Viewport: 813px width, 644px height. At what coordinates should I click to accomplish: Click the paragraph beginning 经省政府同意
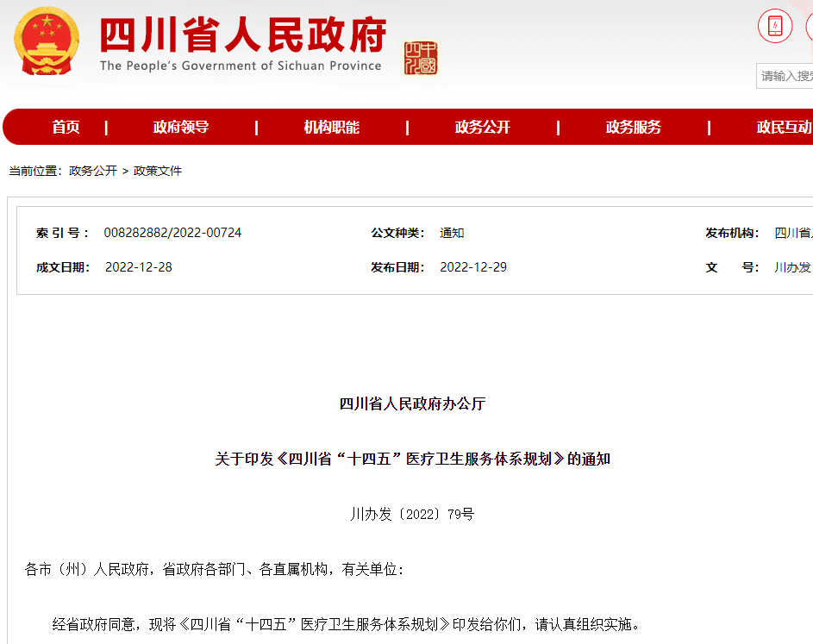[x=346, y=624]
